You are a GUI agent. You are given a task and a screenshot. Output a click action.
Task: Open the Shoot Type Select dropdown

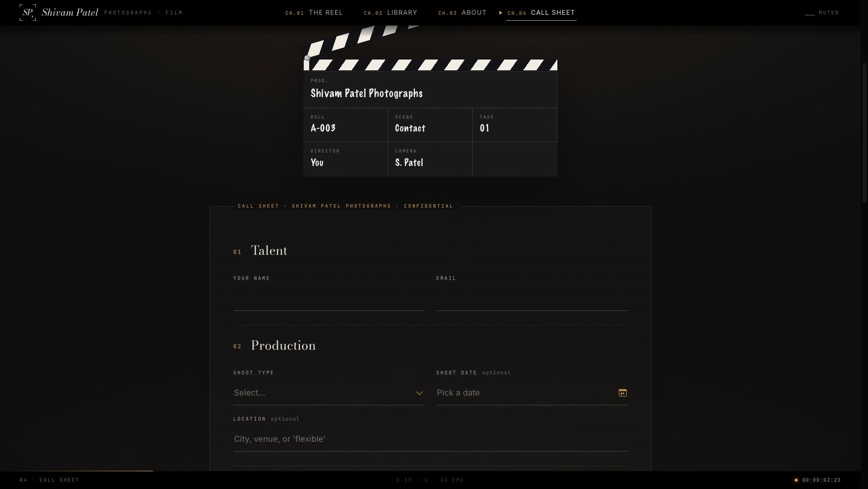pos(329,393)
